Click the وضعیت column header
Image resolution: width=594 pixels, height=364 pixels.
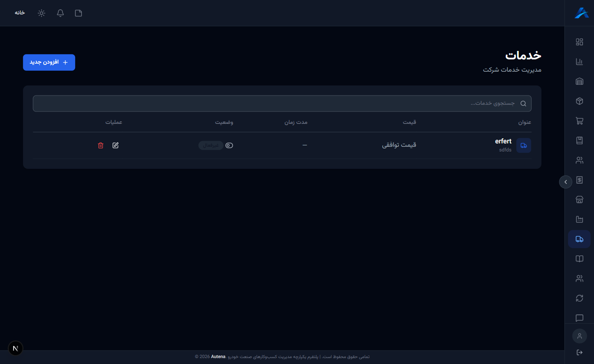[224, 122]
